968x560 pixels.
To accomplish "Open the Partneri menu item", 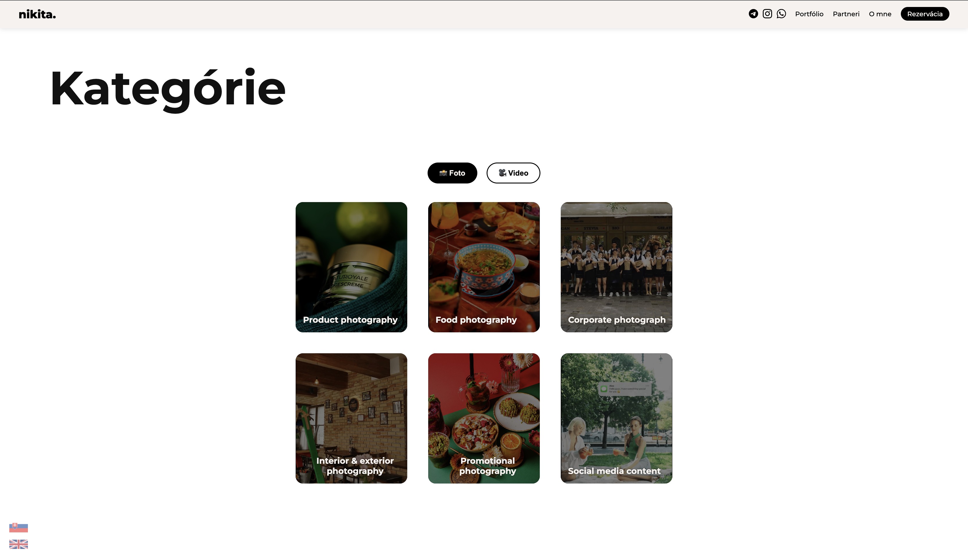I will point(846,14).
